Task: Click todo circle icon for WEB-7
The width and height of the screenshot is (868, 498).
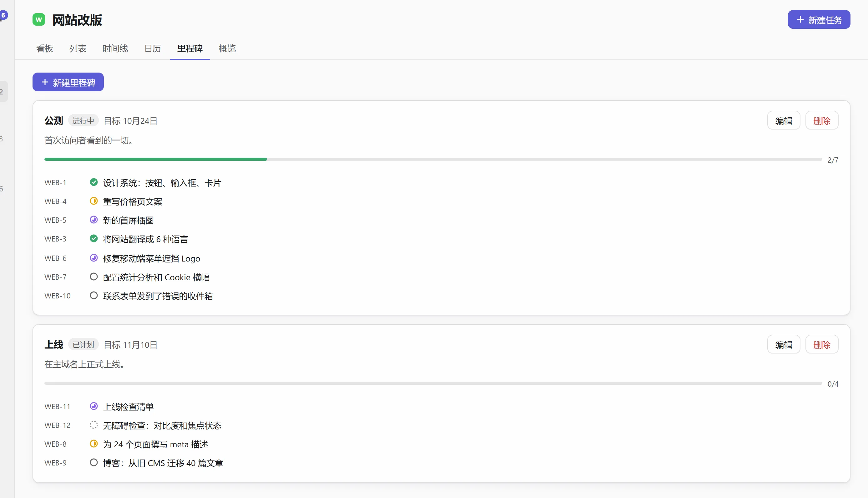Action: point(94,277)
